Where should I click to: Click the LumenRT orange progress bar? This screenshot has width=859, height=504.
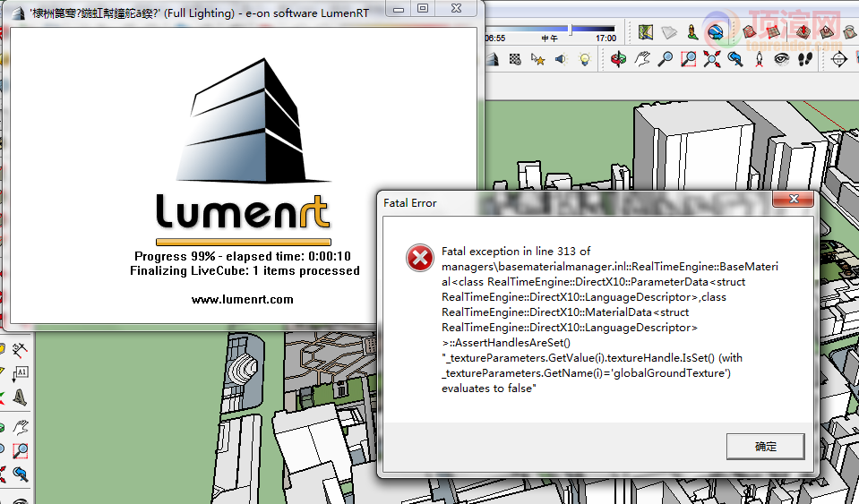[x=244, y=242]
